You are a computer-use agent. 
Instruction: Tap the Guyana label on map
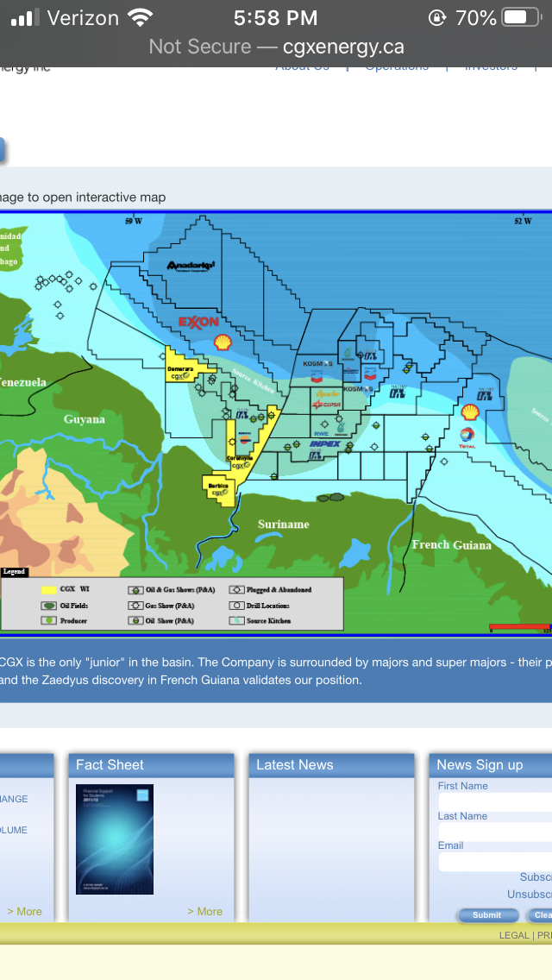point(84,418)
